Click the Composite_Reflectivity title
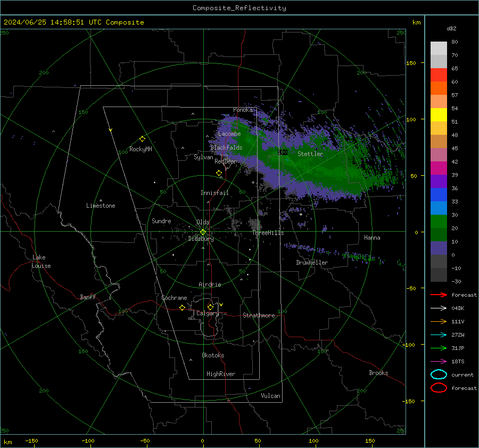 coord(240,8)
